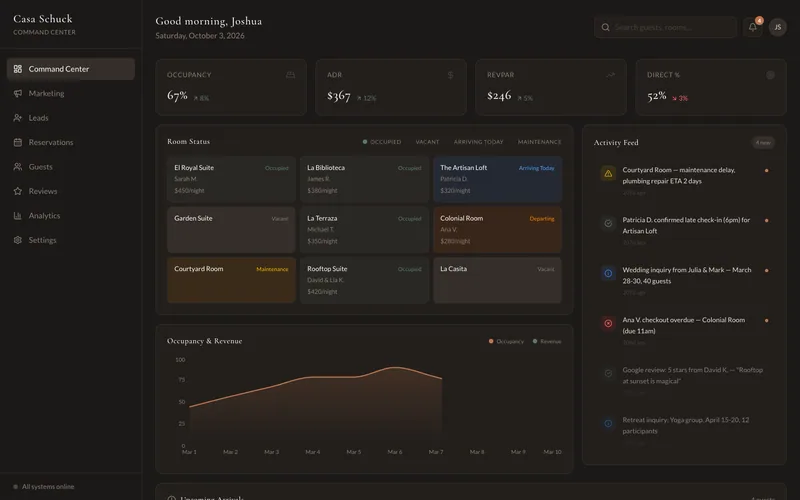Screen dimensions: 800x500
Task: Click the 4 new badge in Activity Feed
Action: [x=763, y=142]
